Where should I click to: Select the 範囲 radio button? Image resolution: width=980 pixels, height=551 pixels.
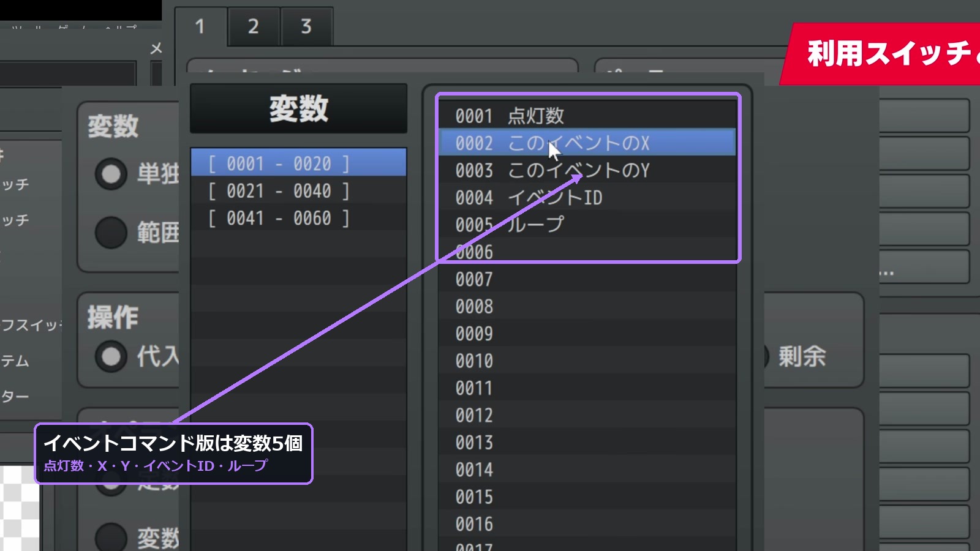coord(111,233)
